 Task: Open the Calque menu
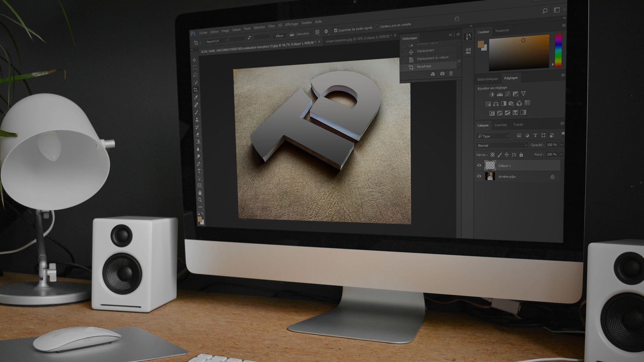click(236, 29)
